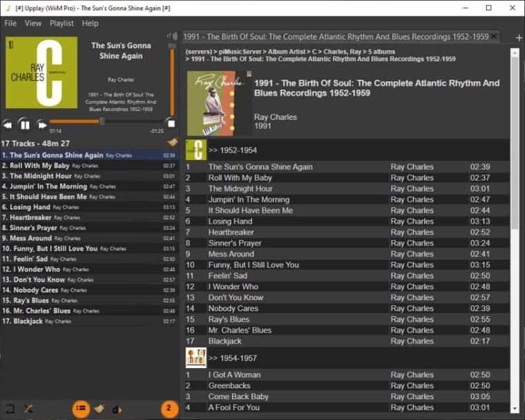Open the View menu
The width and height of the screenshot is (525, 420).
click(33, 23)
